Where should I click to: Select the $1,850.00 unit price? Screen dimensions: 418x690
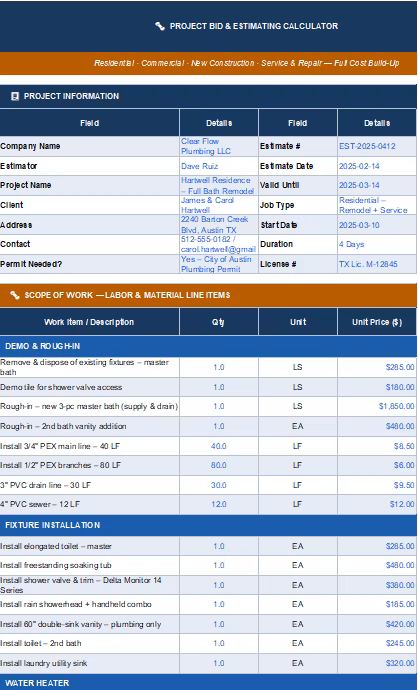click(x=397, y=406)
